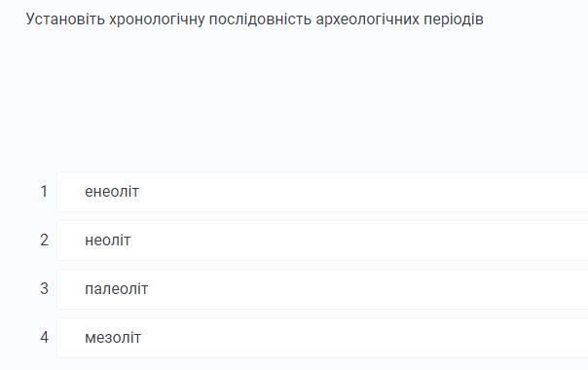The width and height of the screenshot is (588, 370).
Task: Select the 'енеоліт' answer row
Action: click(x=322, y=192)
